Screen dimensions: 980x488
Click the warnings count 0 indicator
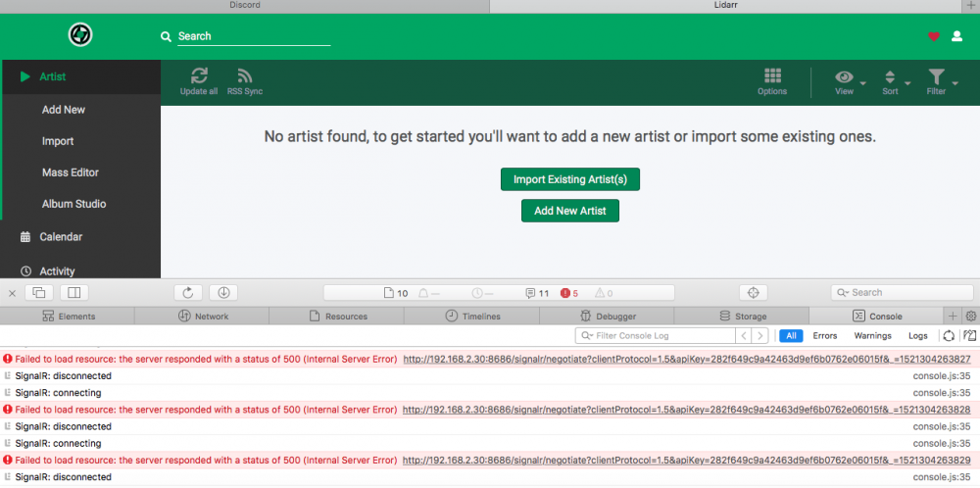pyautogui.click(x=604, y=293)
